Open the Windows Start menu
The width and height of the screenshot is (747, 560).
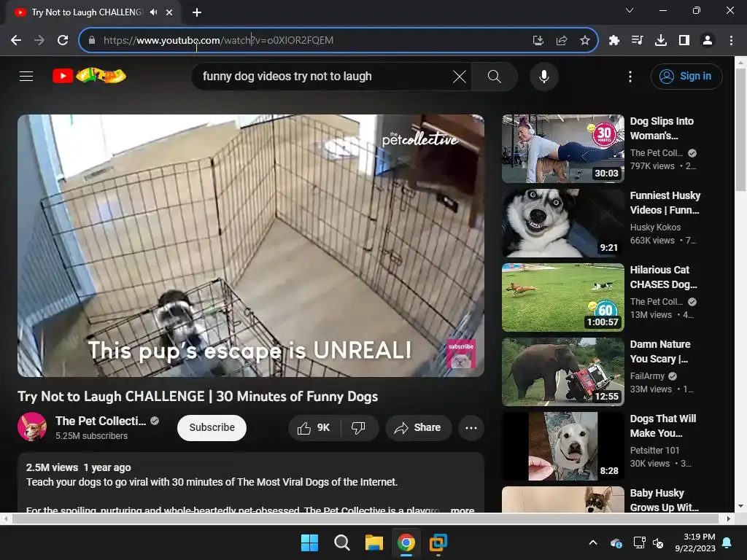tap(309, 542)
